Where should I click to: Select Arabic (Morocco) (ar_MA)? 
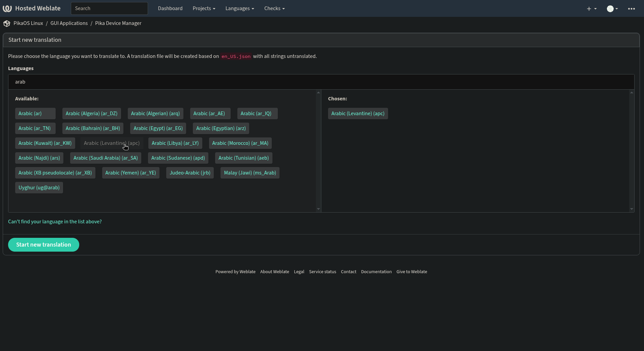click(240, 143)
